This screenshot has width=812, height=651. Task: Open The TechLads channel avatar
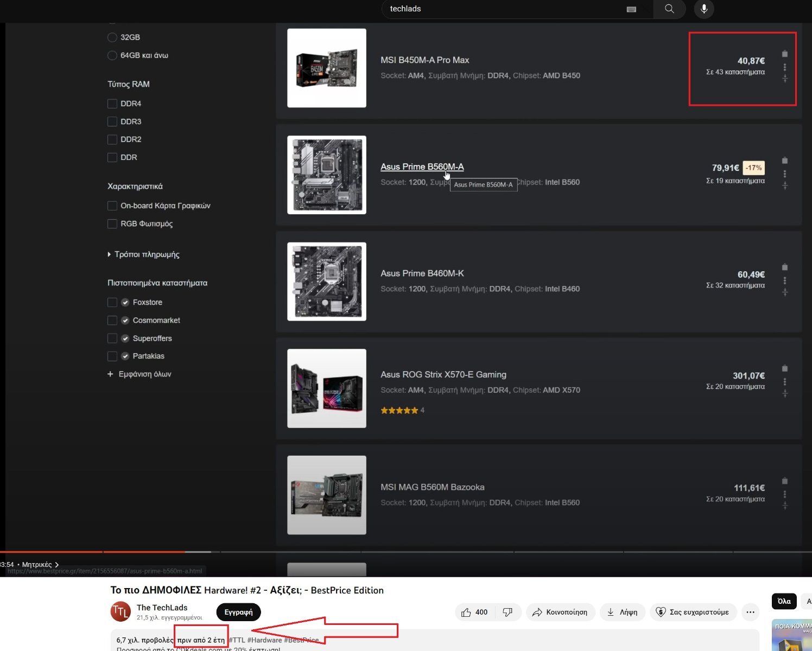click(x=120, y=612)
